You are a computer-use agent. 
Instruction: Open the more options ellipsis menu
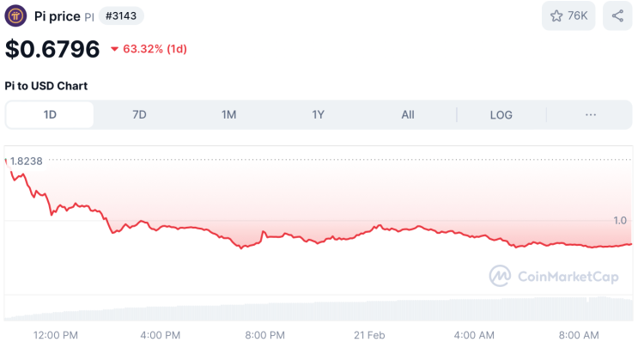[590, 114]
